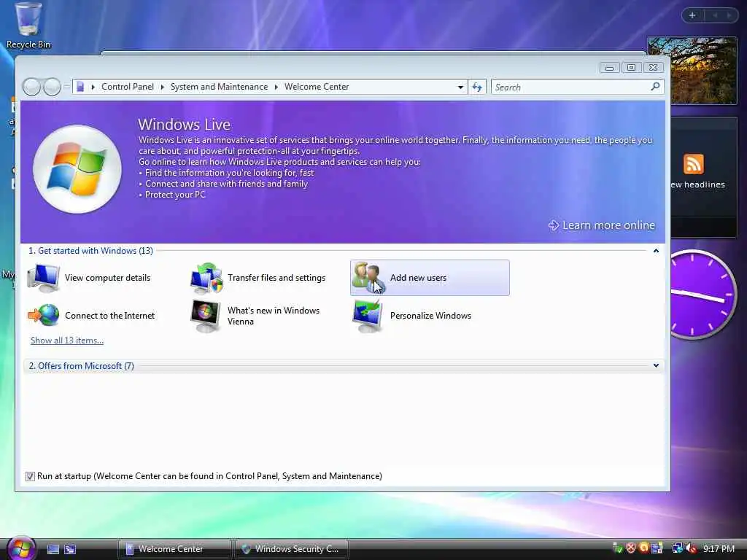The width and height of the screenshot is (747, 560).
Task: Click Show Desktop quick launch icon
Action: pos(53,550)
